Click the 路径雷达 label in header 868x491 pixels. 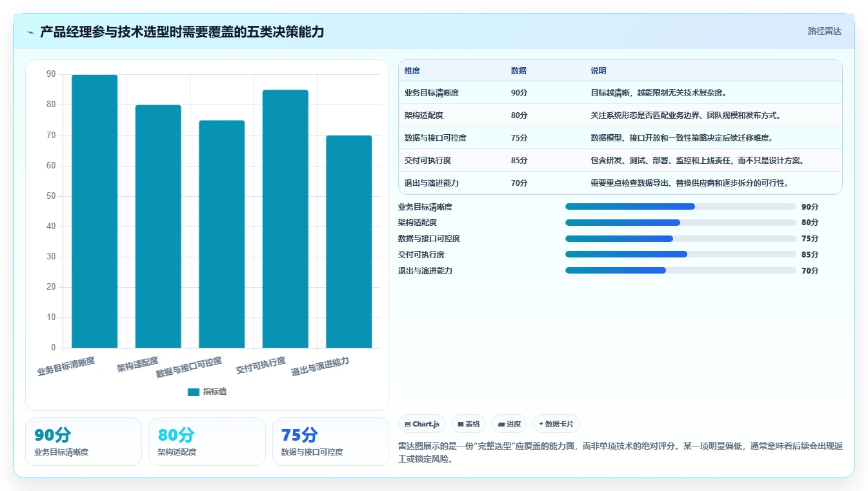click(x=824, y=31)
